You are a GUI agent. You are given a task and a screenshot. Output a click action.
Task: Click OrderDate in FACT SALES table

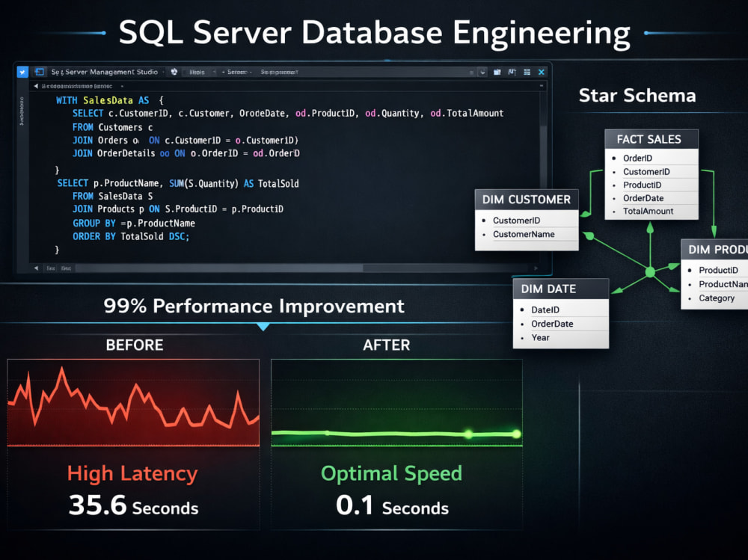(643, 198)
